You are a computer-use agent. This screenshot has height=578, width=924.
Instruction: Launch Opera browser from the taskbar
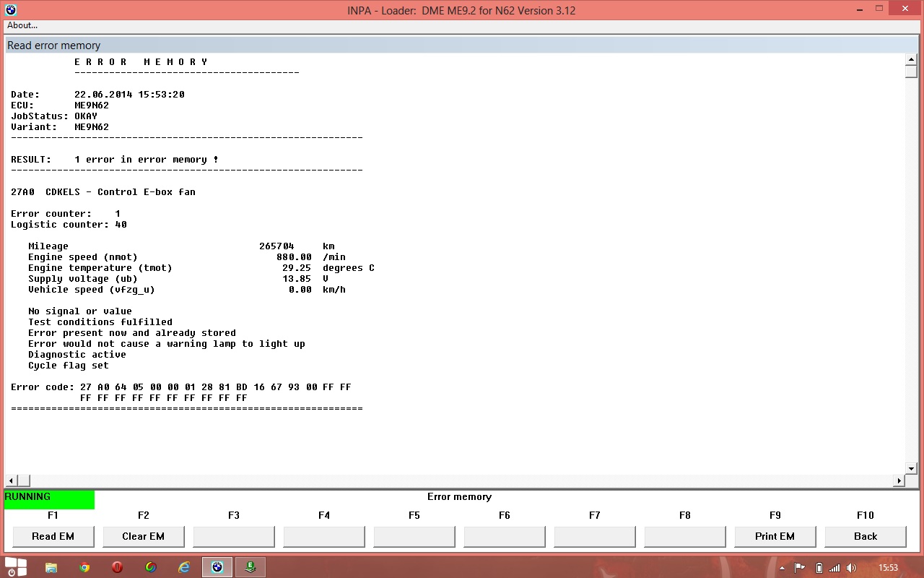click(118, 567)
